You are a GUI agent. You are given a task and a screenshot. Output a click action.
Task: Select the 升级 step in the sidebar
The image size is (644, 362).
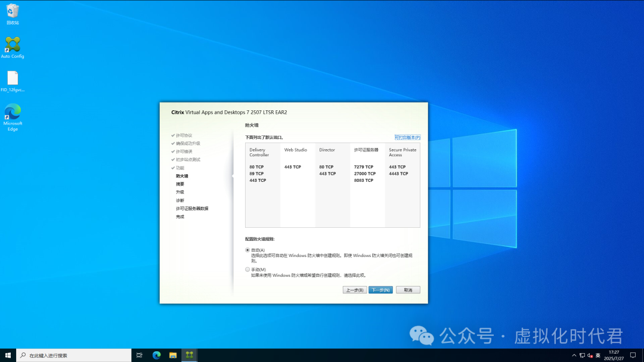tap(180, 192)
